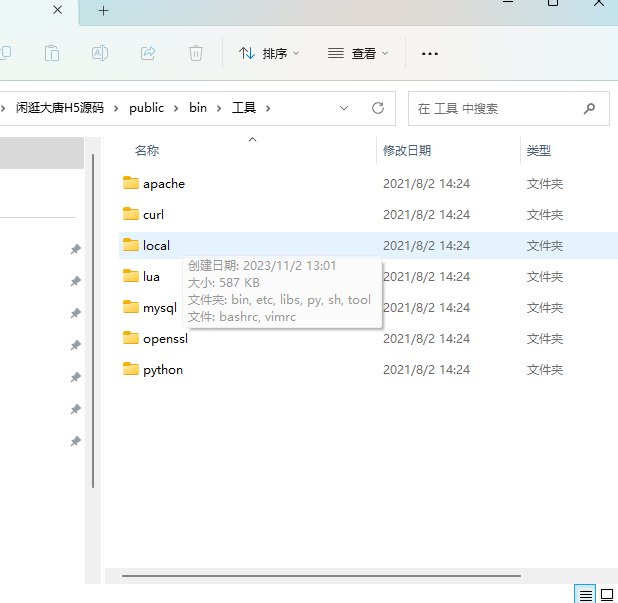Select the python folder icon
The height and width of the screenshot is (603, 618).
click(x=131, y=369)
